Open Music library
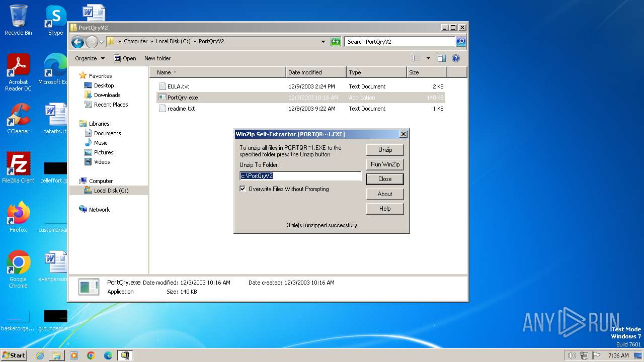 pos(101,143)
